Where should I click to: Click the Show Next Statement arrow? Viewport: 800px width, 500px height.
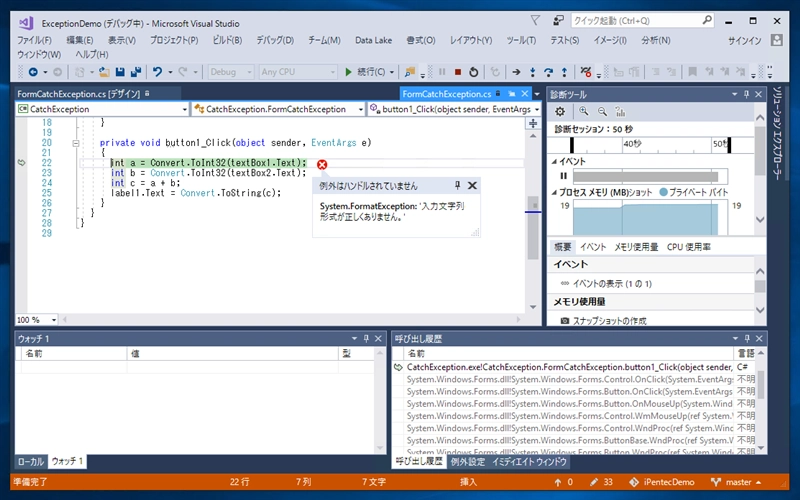[x=516, y=72]
